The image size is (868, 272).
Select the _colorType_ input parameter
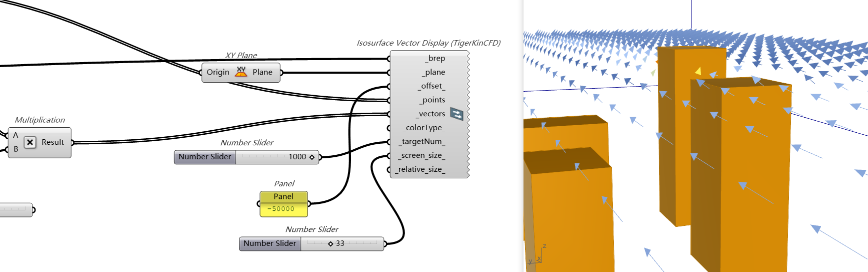(x=424, y=128)
